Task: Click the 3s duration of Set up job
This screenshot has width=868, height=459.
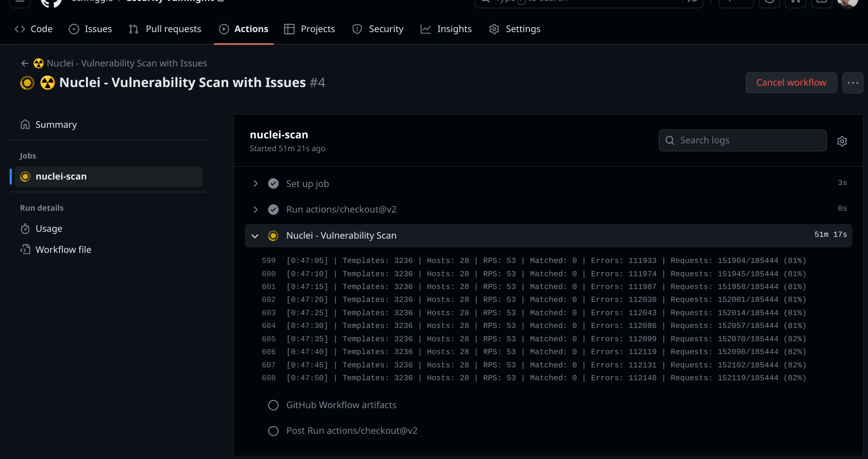Action: (x=842, y=183)
